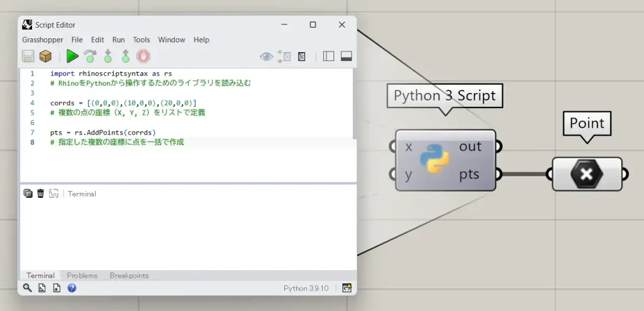The width and height of the screenshot is (644, 311).
Task: Click the Python 3.9.10 version label
Action: point(306,288)
